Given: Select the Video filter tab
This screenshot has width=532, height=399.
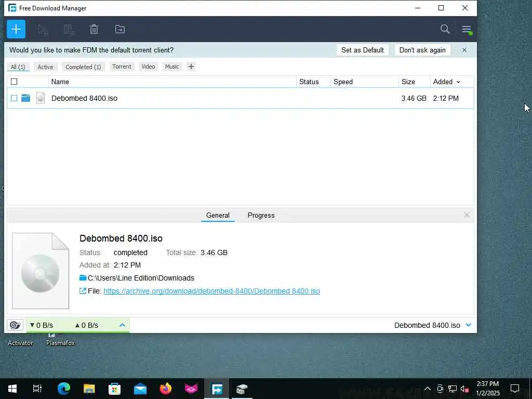Looking at the screenshot, I should click(x=148, y=66).
